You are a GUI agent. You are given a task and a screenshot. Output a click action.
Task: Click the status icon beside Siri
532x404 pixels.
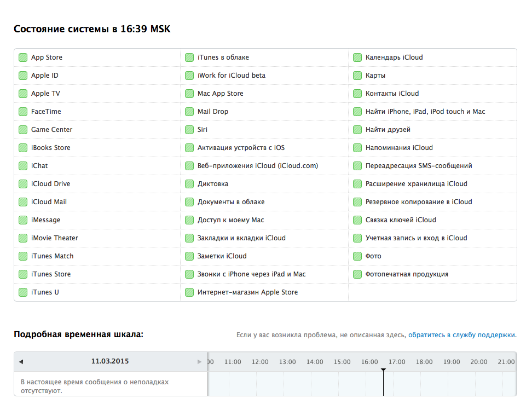(x=189, y=130)
